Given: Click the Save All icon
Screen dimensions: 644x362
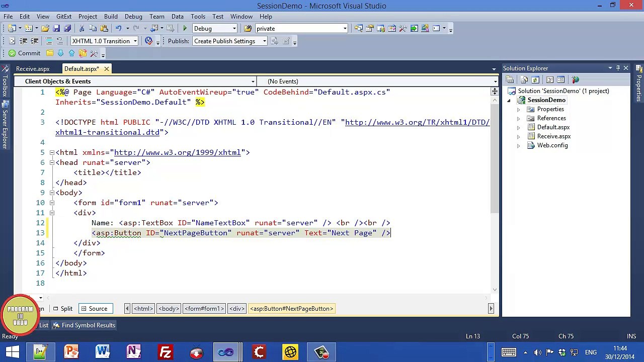Looking at the screenshot, I should point(67,29).
